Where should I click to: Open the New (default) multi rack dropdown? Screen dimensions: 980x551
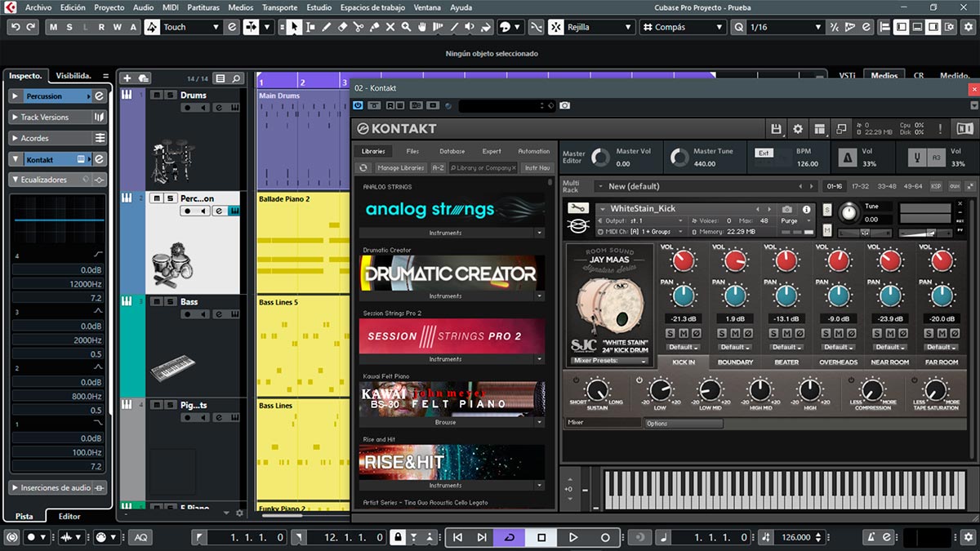(x=706, y=186)
